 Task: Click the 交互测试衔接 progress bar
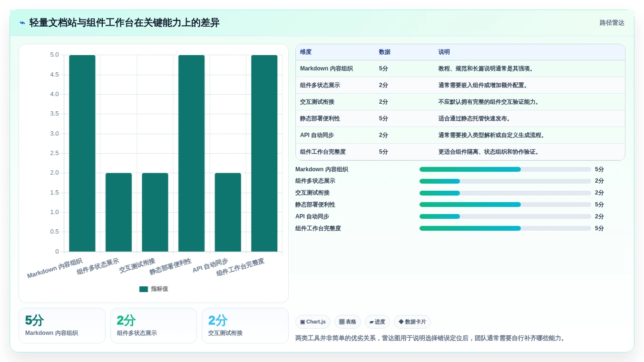tap(505, 193)
